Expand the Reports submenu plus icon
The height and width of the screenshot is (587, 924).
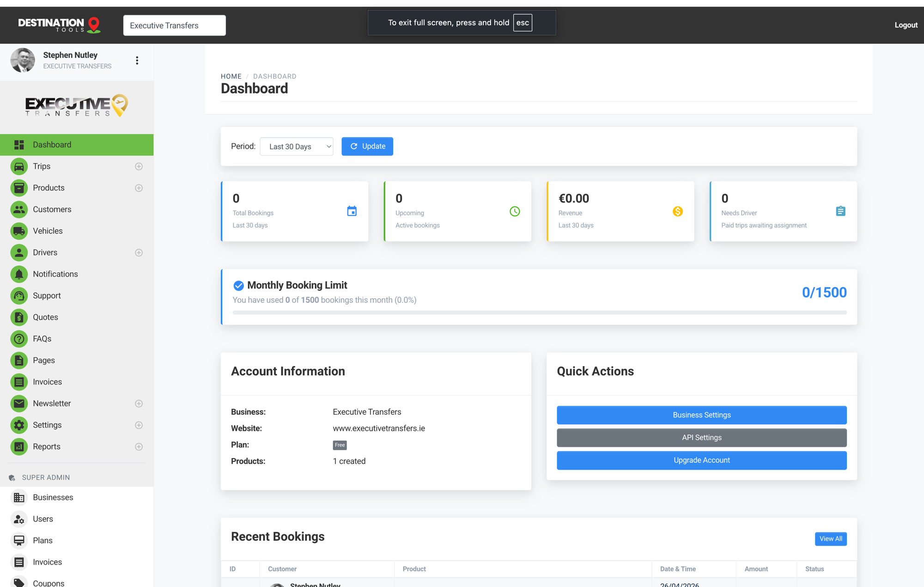tap(139, 447)
